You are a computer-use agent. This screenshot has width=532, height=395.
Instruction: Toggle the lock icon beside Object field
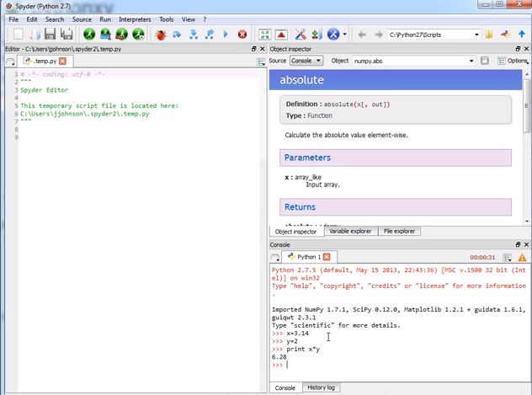(x=485, y=61)
